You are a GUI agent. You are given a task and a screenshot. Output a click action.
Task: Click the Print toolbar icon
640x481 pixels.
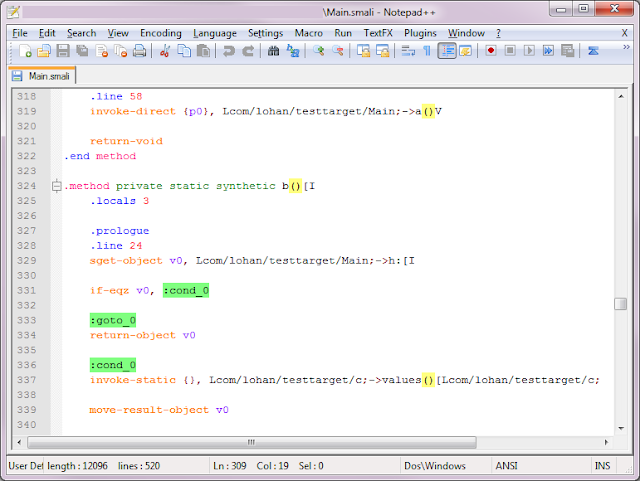point(140,51)
